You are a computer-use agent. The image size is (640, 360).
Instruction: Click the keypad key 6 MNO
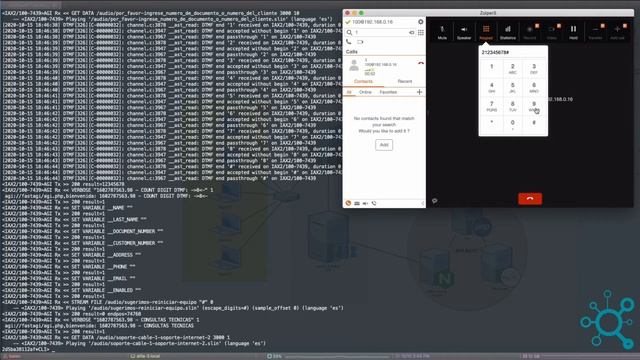[534, 87]
